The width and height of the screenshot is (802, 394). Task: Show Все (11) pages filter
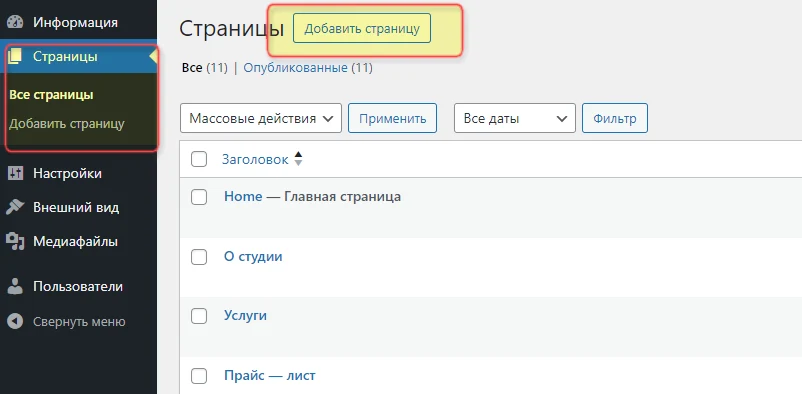pos(205,68)
